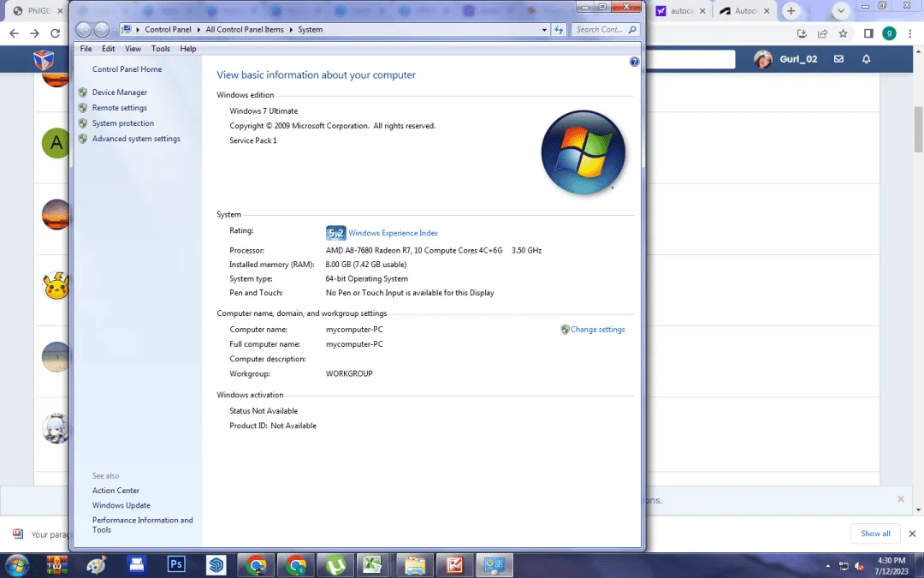Viewport: 924px width, 578px height.
Task: Click the Control Panel back arrow button
Action: pos(84,29)
